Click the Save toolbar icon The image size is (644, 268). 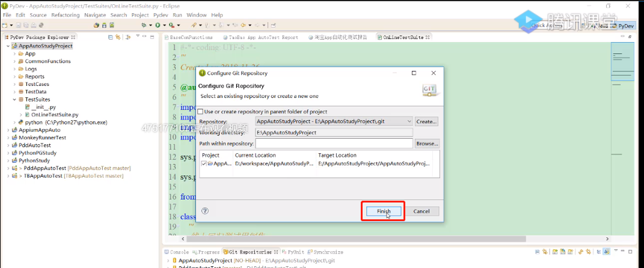(19, 25)
